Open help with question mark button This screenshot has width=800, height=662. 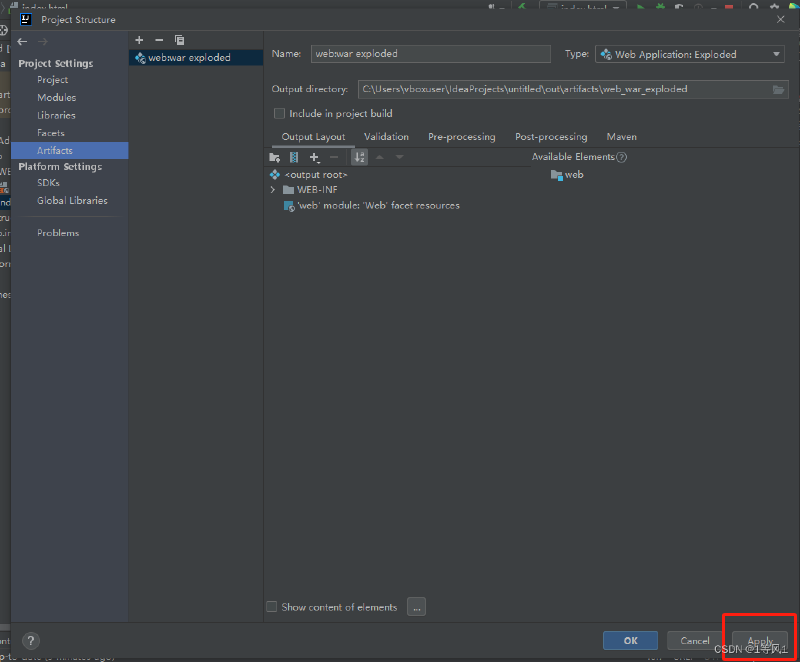pyautogui.click(x=31, y=641)
